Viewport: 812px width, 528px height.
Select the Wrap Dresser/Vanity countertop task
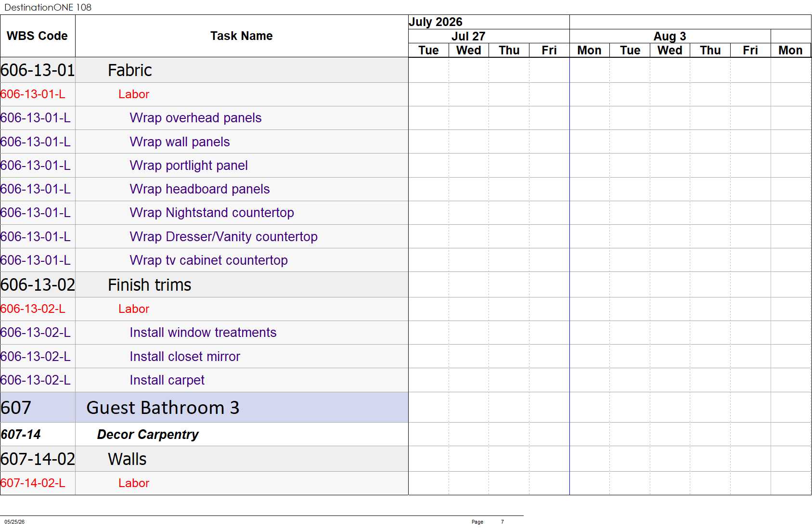click(x=224, y=237)
